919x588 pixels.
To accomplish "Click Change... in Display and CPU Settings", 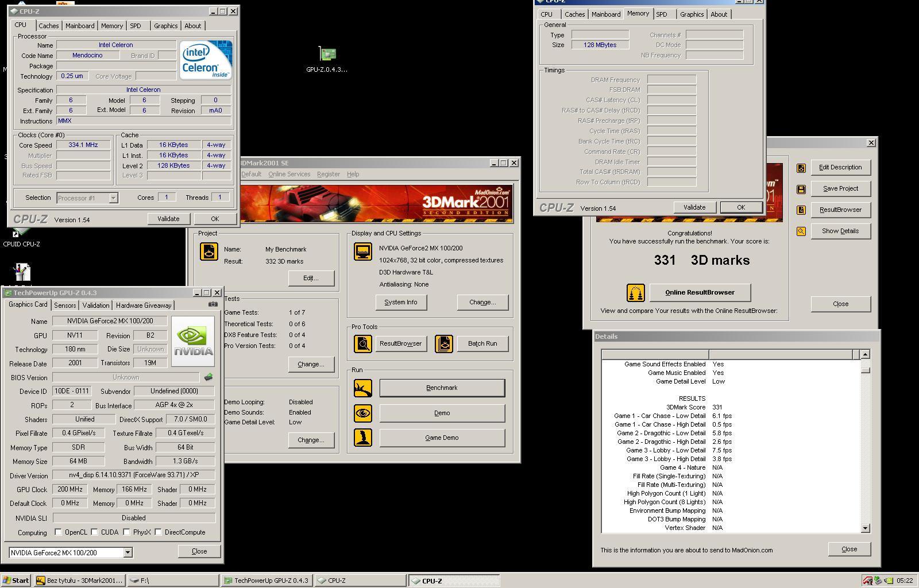I will coord(482,302).
